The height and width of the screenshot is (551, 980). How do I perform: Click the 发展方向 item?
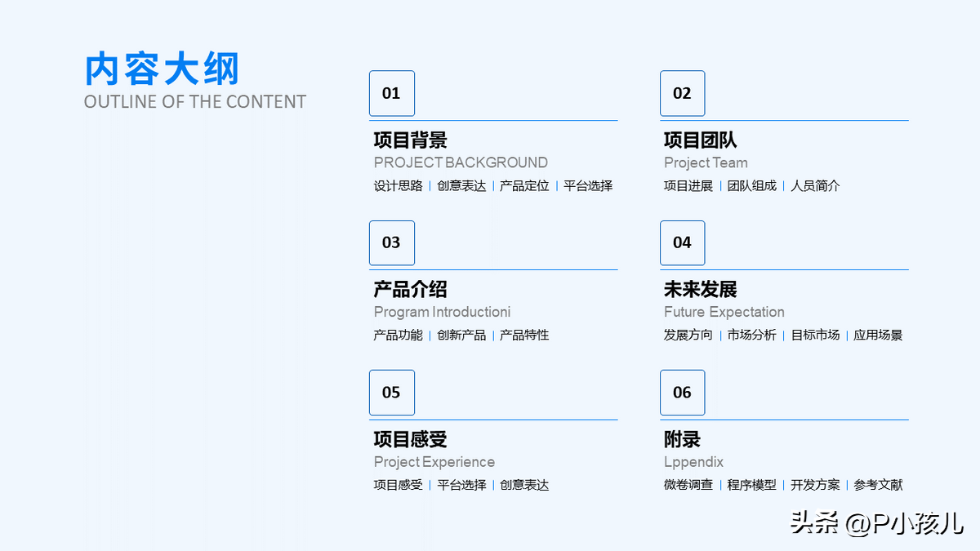tap(688, 335)
